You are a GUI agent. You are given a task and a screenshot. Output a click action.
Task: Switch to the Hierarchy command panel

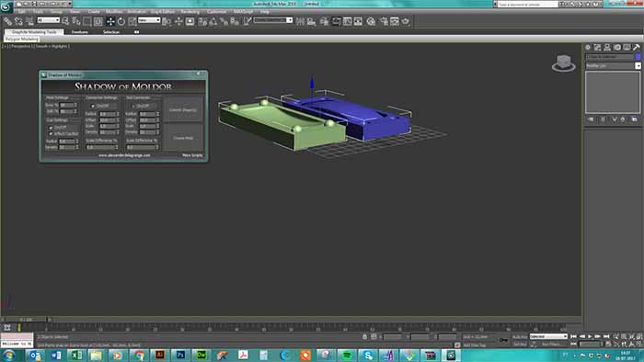pyautogui.click(x=607, y=48)
